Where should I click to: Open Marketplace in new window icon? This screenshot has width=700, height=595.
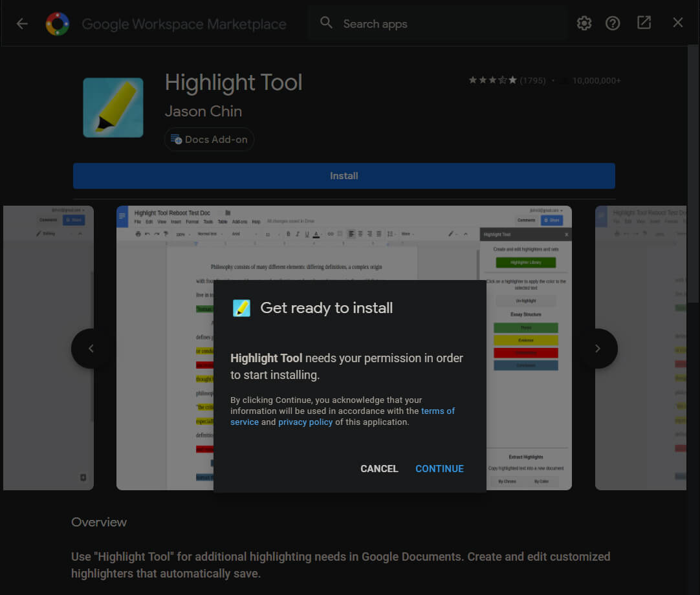[644, 23]
